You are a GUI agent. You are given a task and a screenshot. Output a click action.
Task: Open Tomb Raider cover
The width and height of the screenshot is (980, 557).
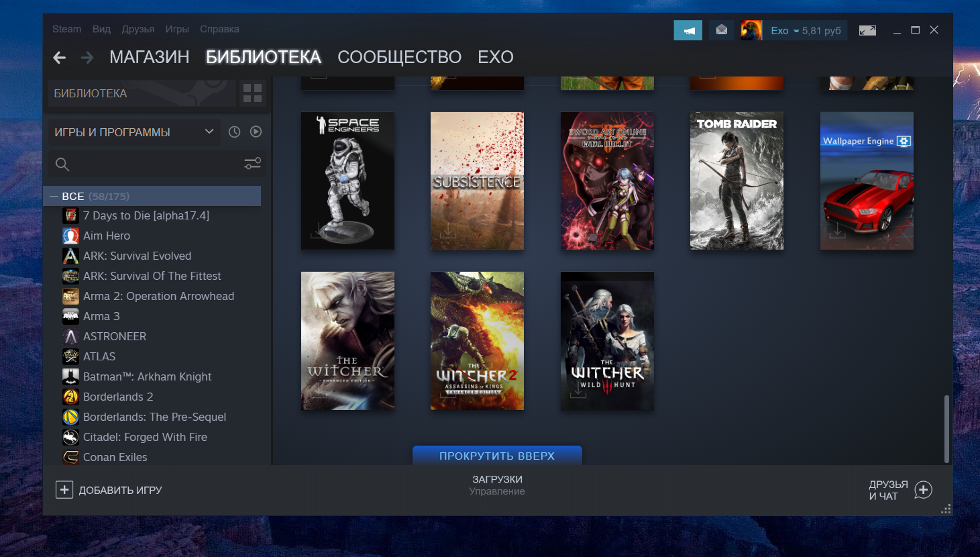[737, 181]
